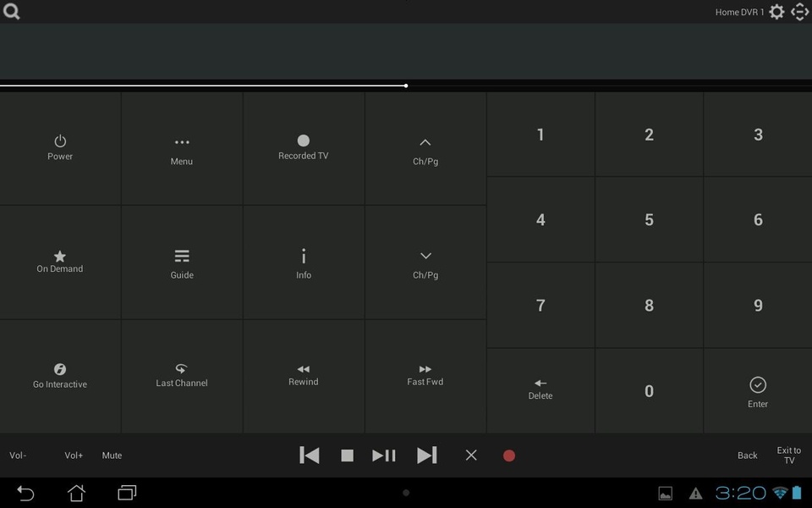This screenshot has width=812, height=508.
Task: Stop playback with the square icon
Action: click(x=347, y=456)
